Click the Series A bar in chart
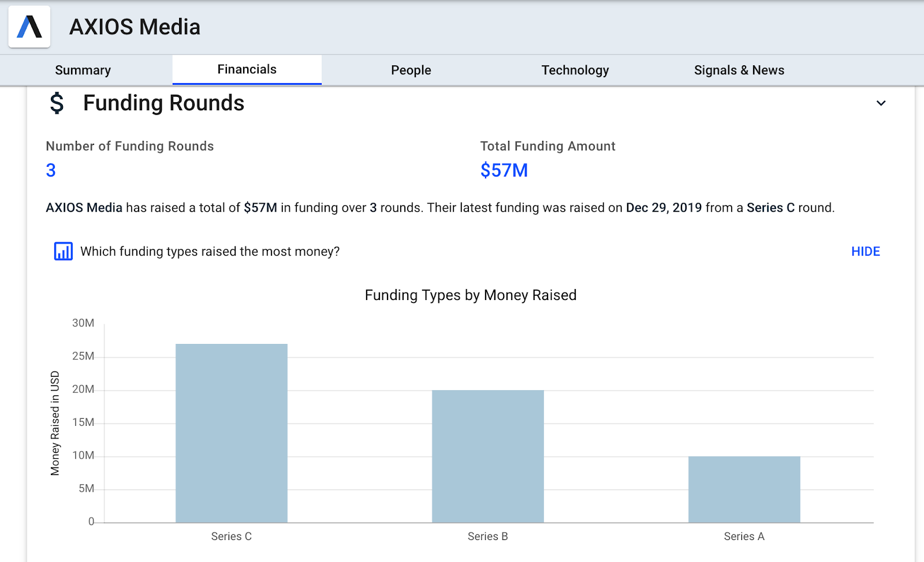Viewport: 924px width, 562px height. pos(744,489)
